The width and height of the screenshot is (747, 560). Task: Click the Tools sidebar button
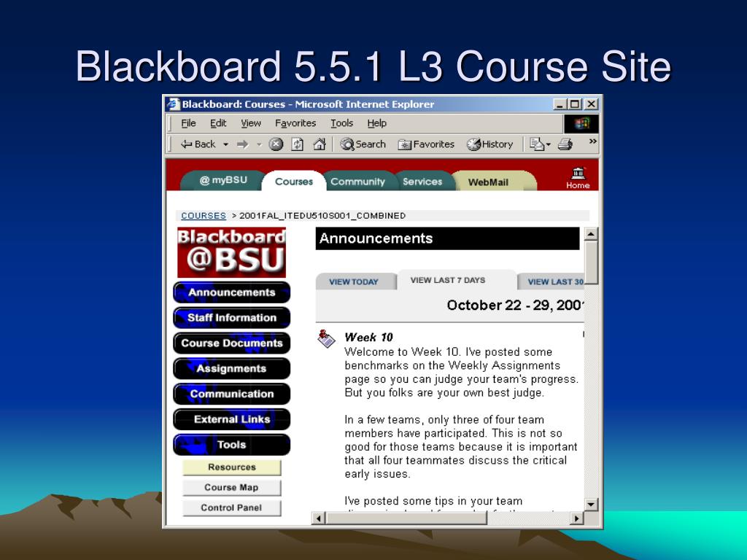[231, 445]
